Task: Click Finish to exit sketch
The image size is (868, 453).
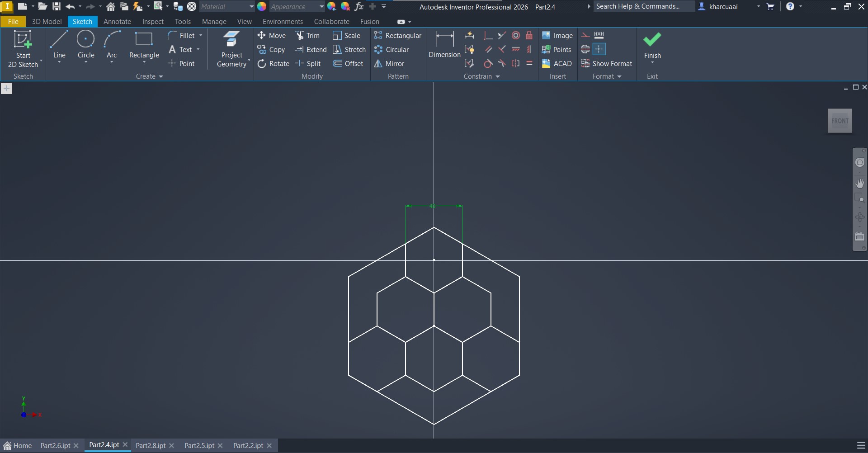Action: tap(652, 45)
